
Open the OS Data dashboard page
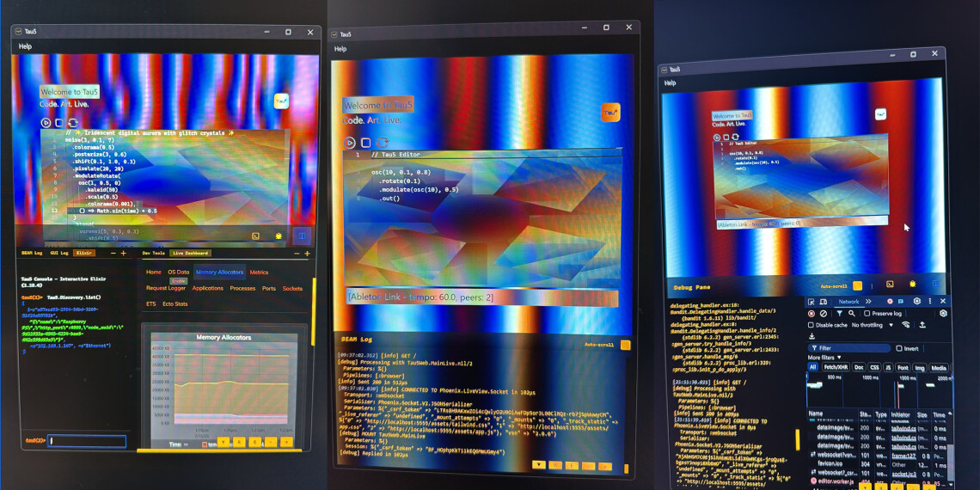[x=178, y=273]
